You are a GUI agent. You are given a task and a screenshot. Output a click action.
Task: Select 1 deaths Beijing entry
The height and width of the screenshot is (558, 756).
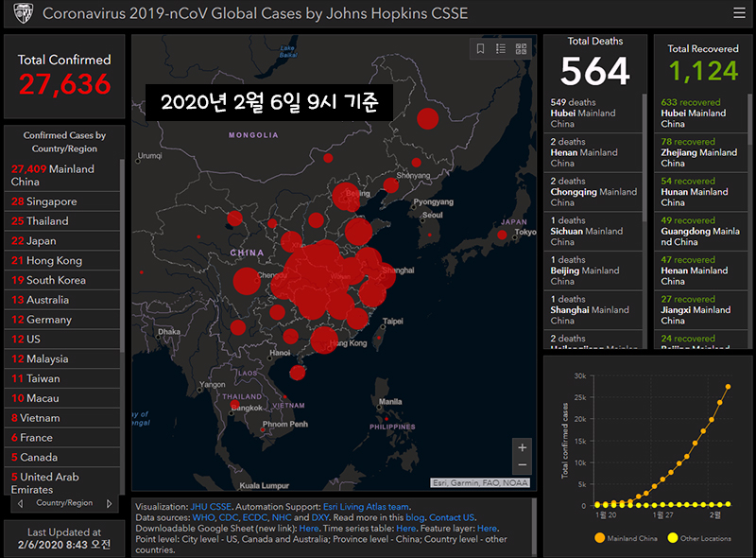593,270
